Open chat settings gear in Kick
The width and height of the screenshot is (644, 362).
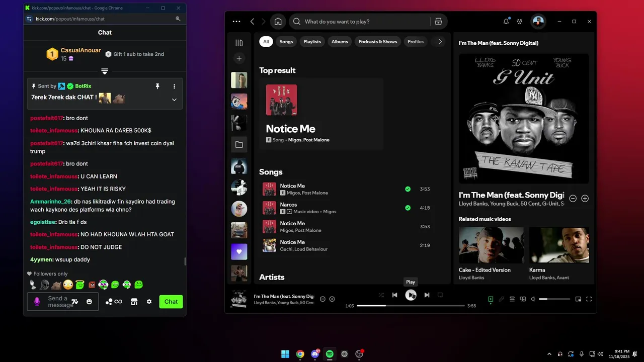click(149, 302)
